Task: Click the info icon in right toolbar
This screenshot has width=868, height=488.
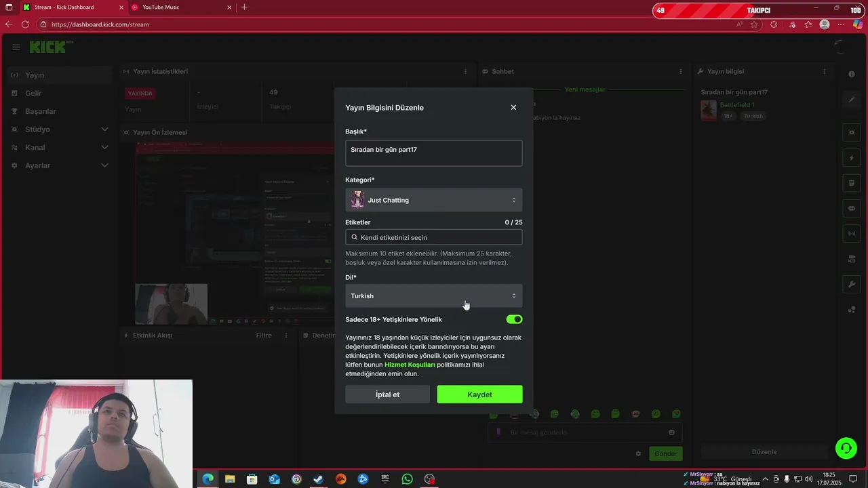Action: point(852,74)
